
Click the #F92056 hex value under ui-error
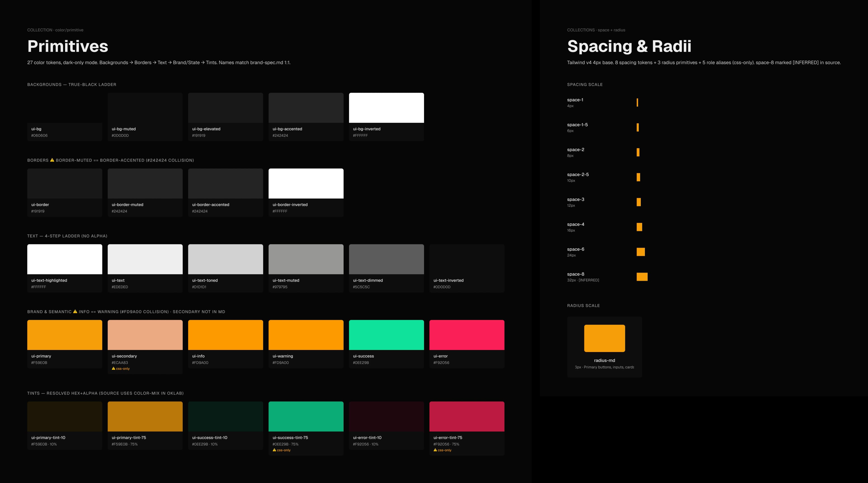441,363
